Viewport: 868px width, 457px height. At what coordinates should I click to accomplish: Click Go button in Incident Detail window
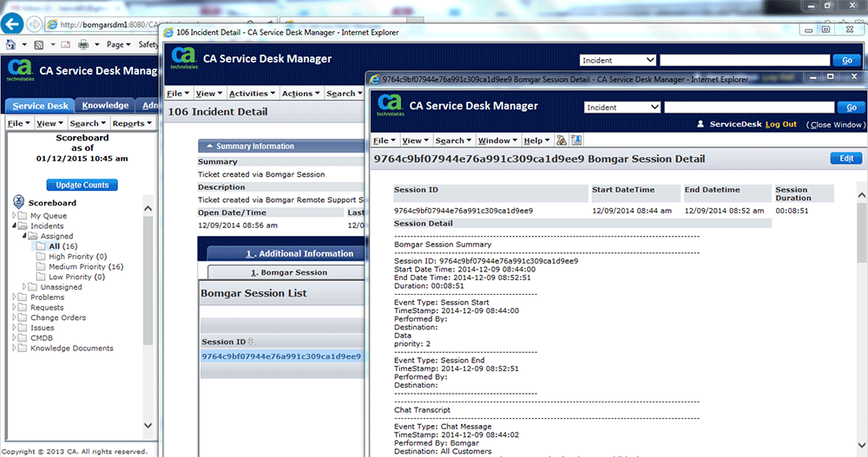coord(847,61)
